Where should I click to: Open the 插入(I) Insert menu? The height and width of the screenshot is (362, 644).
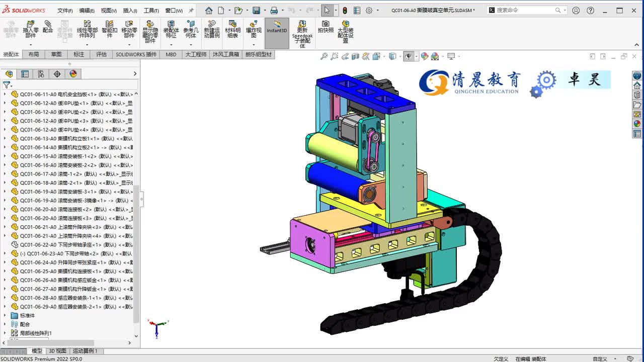[x=130, y=11]
